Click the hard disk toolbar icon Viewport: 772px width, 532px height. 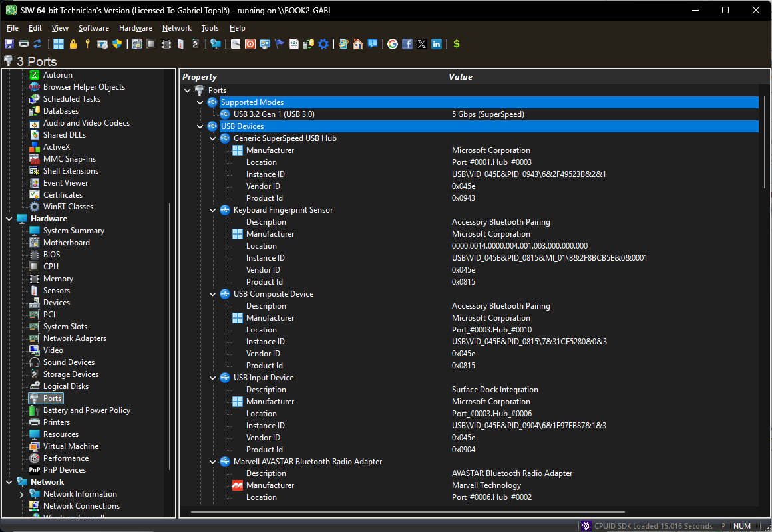(x=196, y=44)
